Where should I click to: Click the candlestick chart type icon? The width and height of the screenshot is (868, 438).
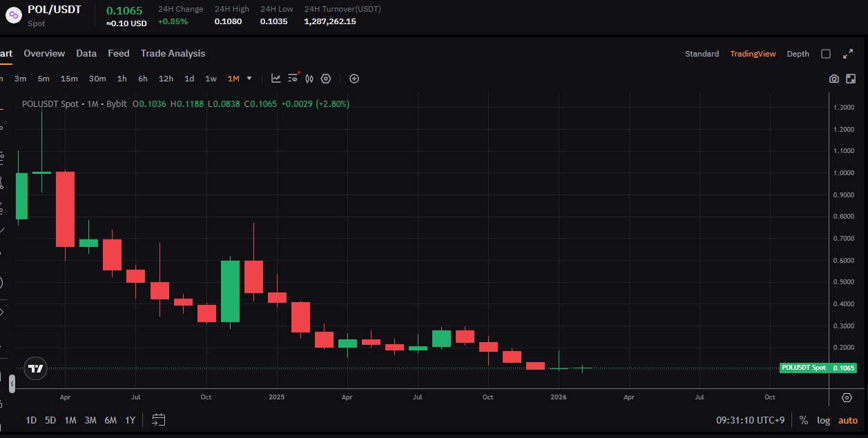(309, 79)
